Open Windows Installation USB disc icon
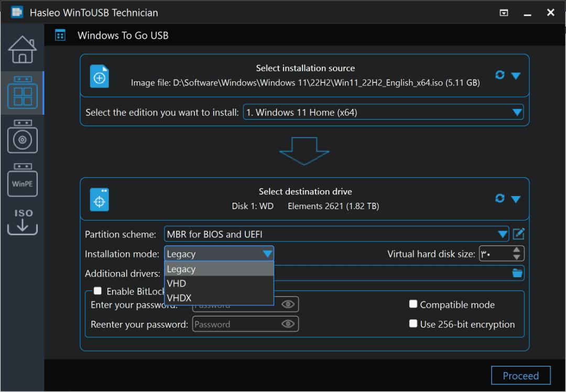566x392 pixels. pos(23,136)
